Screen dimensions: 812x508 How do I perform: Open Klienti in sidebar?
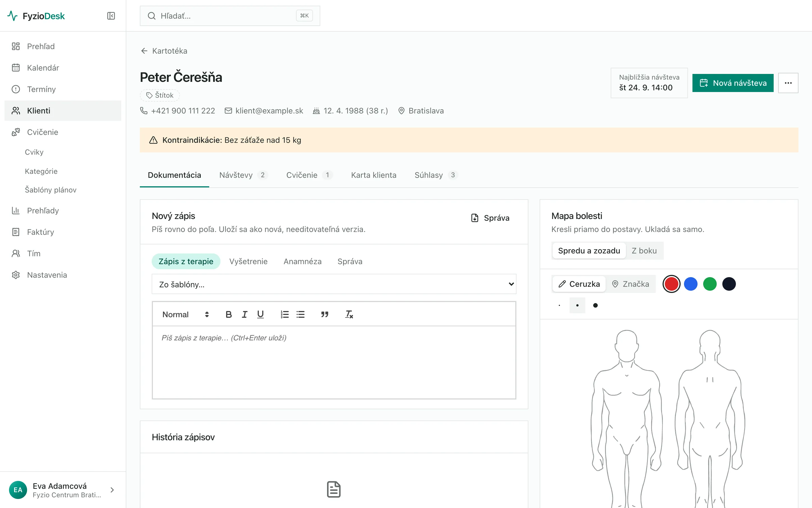click(63, 111)
